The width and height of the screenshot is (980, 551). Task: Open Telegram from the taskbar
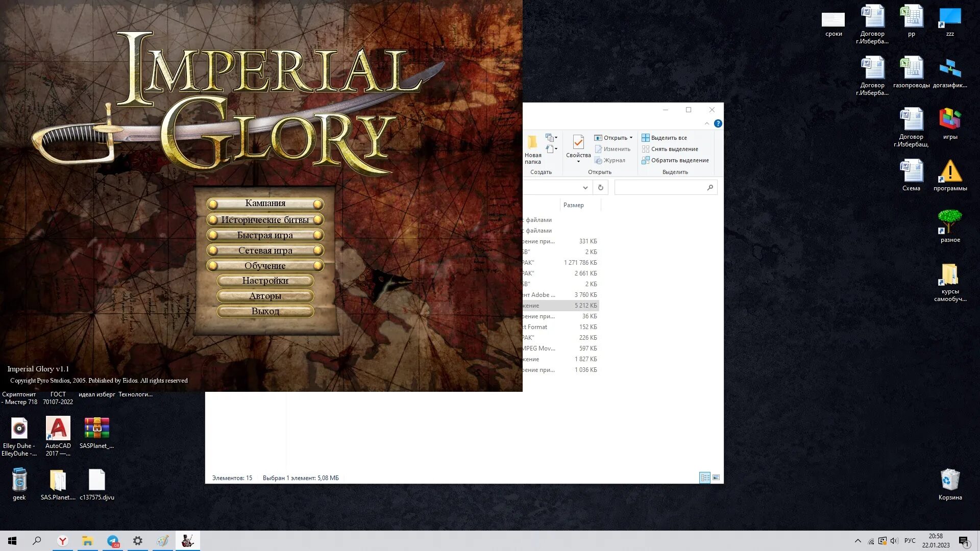coord(113,541)
